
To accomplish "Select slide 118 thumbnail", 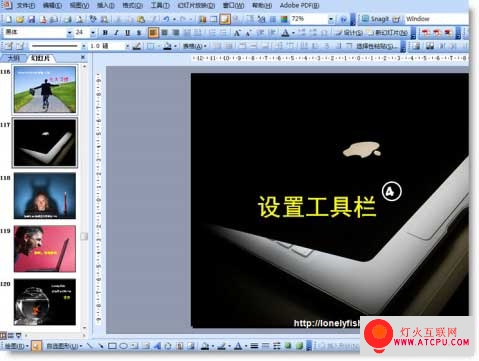I will pos(45,196).
